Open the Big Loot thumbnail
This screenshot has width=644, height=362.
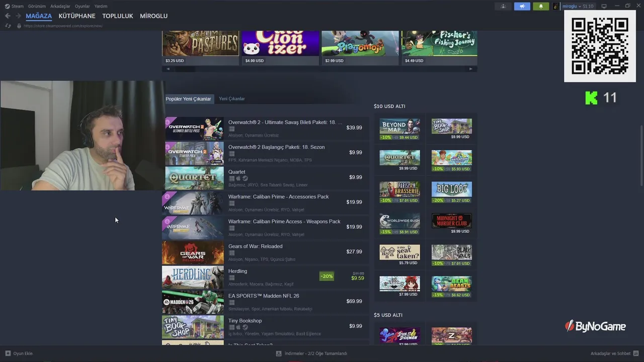(451, 189)
